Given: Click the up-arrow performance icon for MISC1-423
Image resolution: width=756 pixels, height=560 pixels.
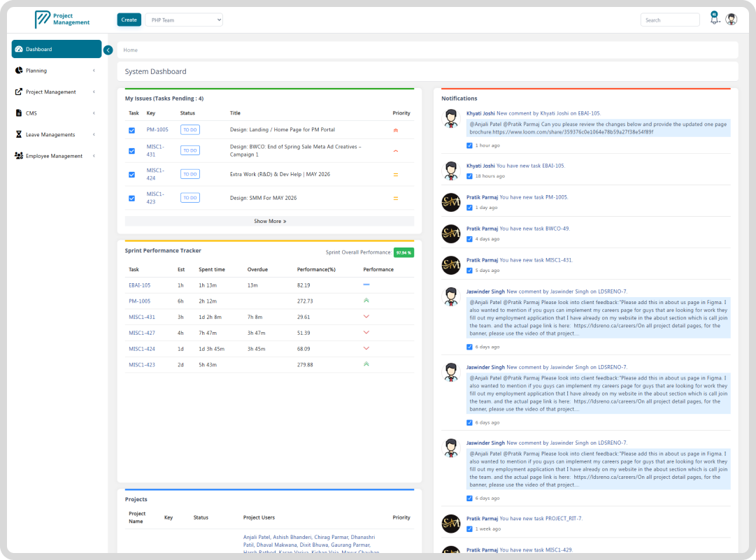Looking at the screenshot, I should tap(366, 364).
